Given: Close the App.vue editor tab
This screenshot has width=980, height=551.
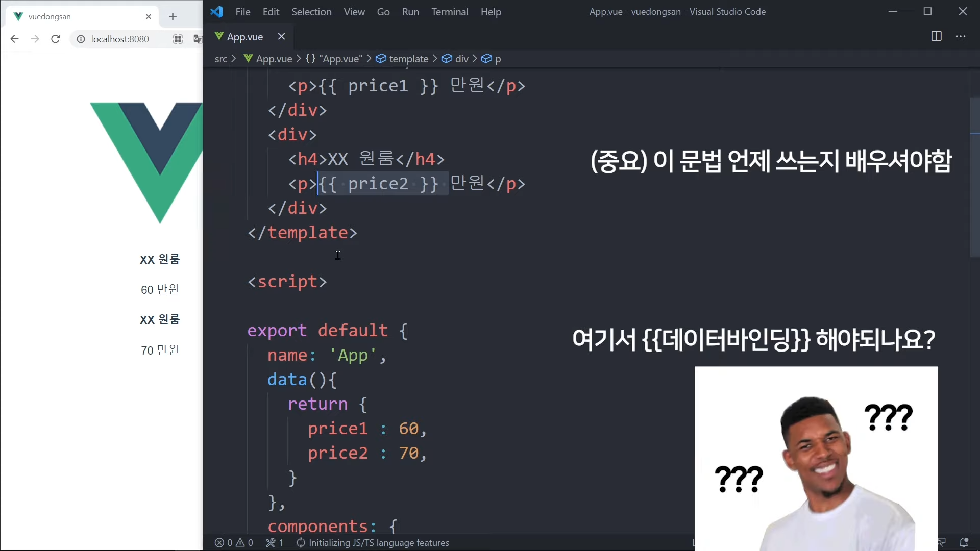Looking at the screenshot, I should click(281, 36).
